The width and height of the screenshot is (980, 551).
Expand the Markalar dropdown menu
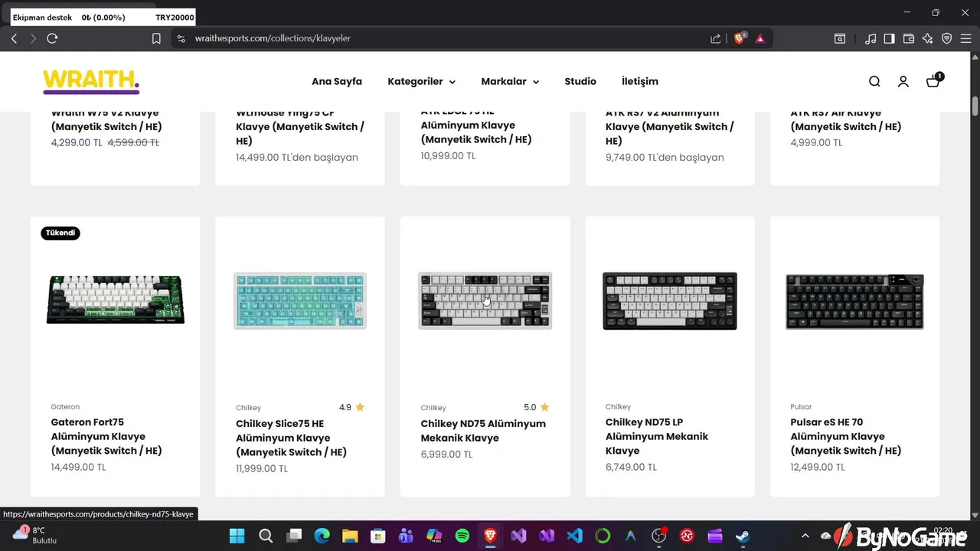[x=510, y=81]
